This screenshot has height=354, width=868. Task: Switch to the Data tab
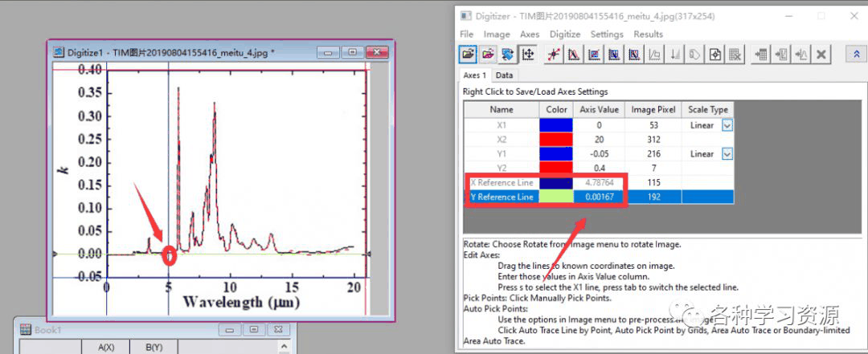click(504, 75)
